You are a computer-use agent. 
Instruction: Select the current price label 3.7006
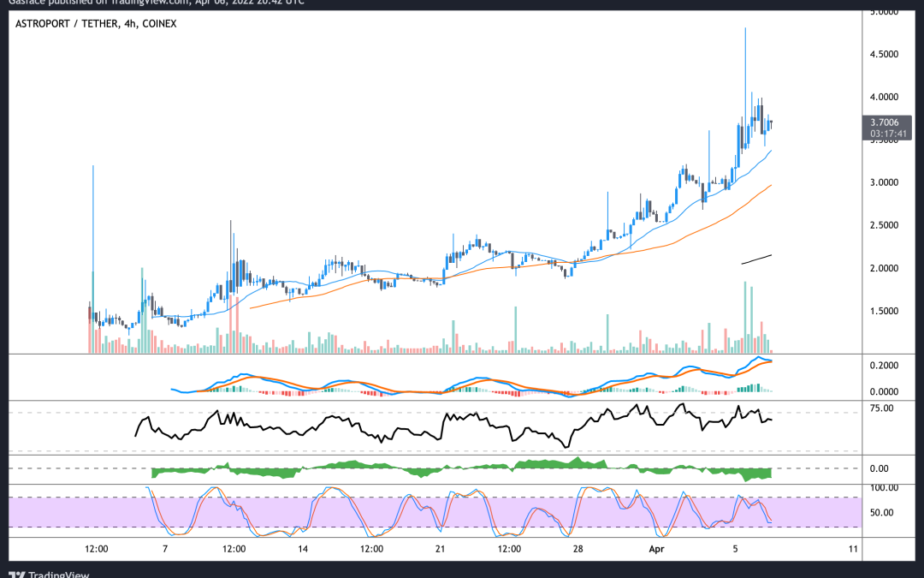click(x=885, y=122)
